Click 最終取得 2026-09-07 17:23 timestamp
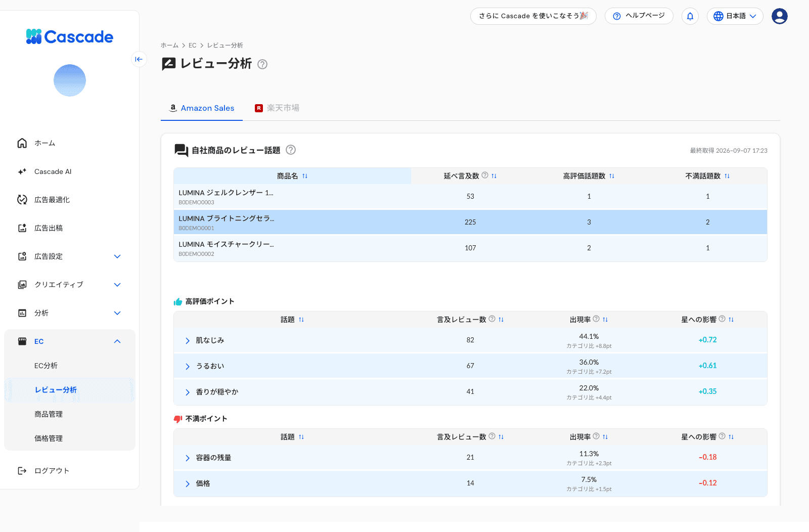The height and width of the screenshot is (532, 809). point(729,151)
